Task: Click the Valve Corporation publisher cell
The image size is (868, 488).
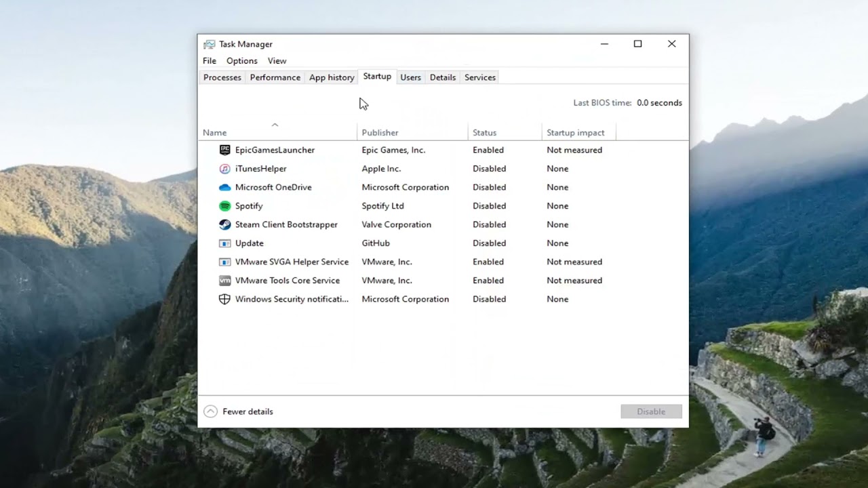Action: (396, 224)
